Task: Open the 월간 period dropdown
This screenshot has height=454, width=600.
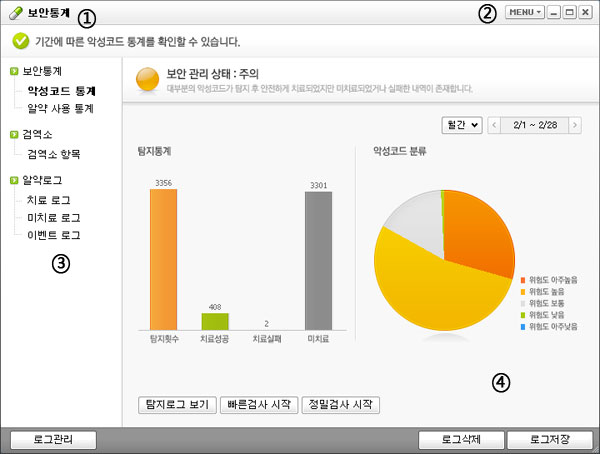Action: pyautogui.click(x=461, y=125)
